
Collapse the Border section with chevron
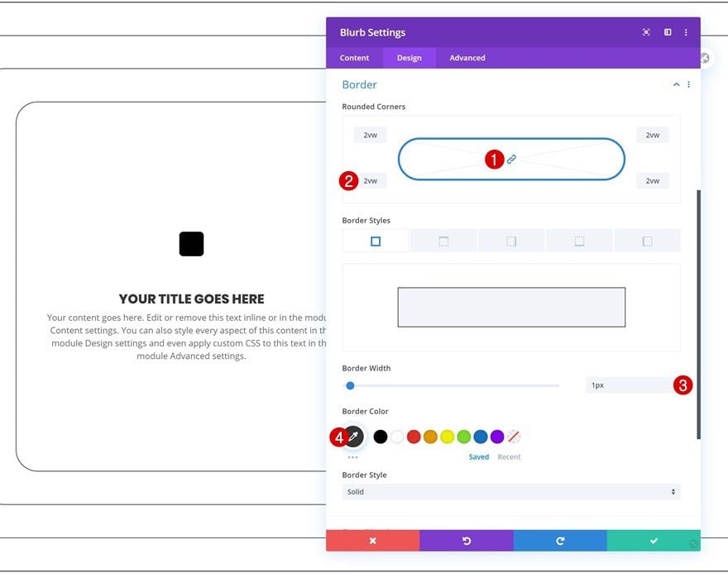pyautogui.click(x=677, y=84)
